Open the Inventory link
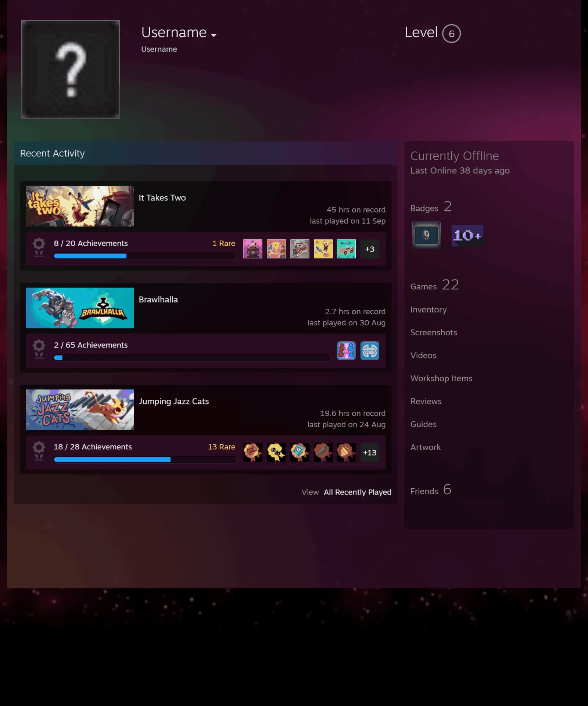The height and width of the screenshot is (706, 588). [x=428, y=310]
